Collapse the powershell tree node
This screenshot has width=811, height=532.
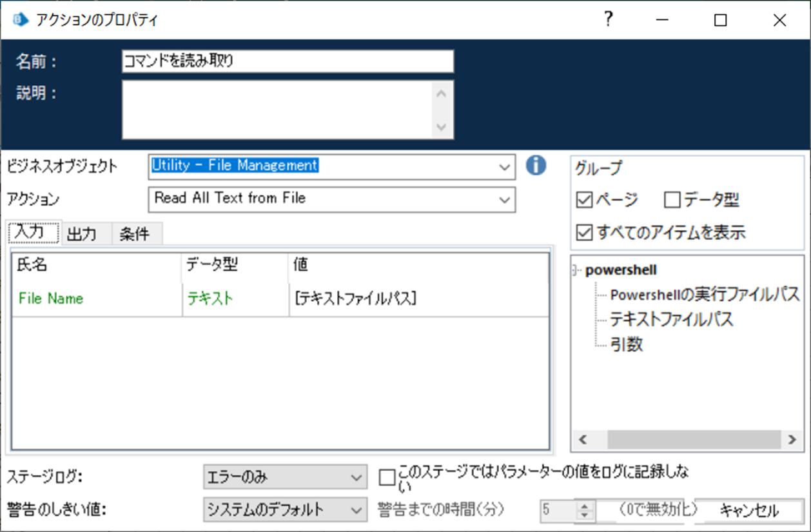tap(574, 271)
